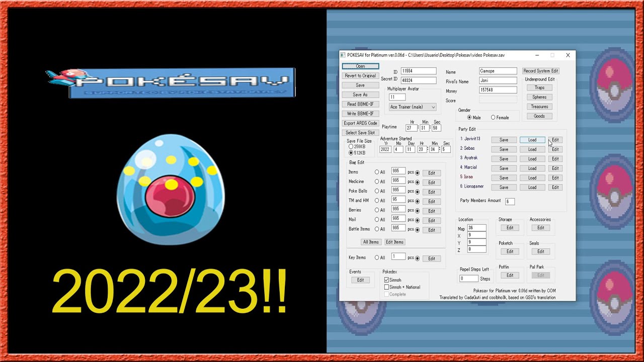644x362 pixels.
Task: Click Write BBME-IF
Action: (x=360, y=114)
